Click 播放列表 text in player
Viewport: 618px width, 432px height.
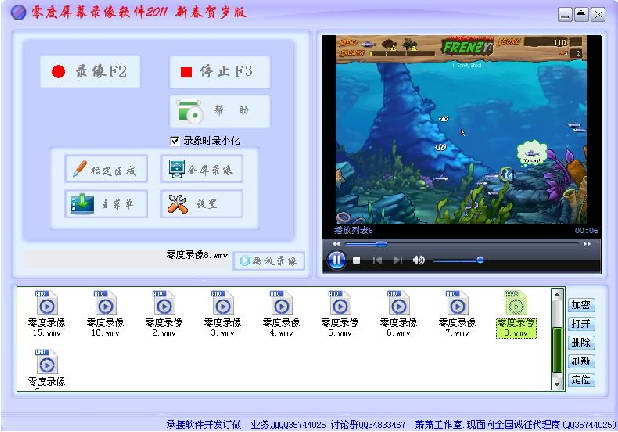[x=353, y=230]
